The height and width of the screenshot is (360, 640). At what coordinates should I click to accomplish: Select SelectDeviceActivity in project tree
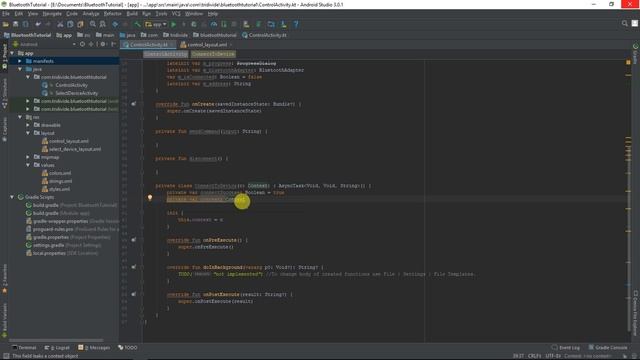tap(76, 93)
